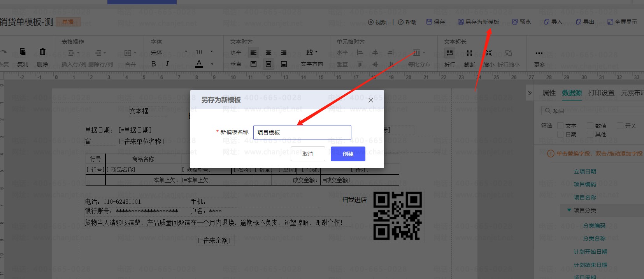The height and width of the screenshot is (279, 644).
Task: Open the font color dropdown arrow
Action: (x=212, y=64)
